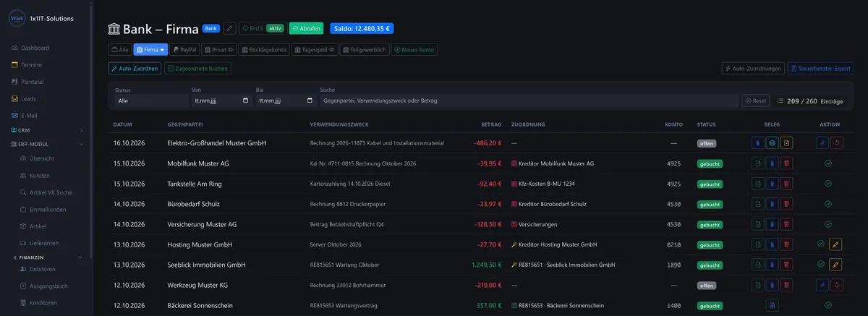Click the green Abrufen button
The width and height of the screenshot is (868, 316).
pos(307,28)
